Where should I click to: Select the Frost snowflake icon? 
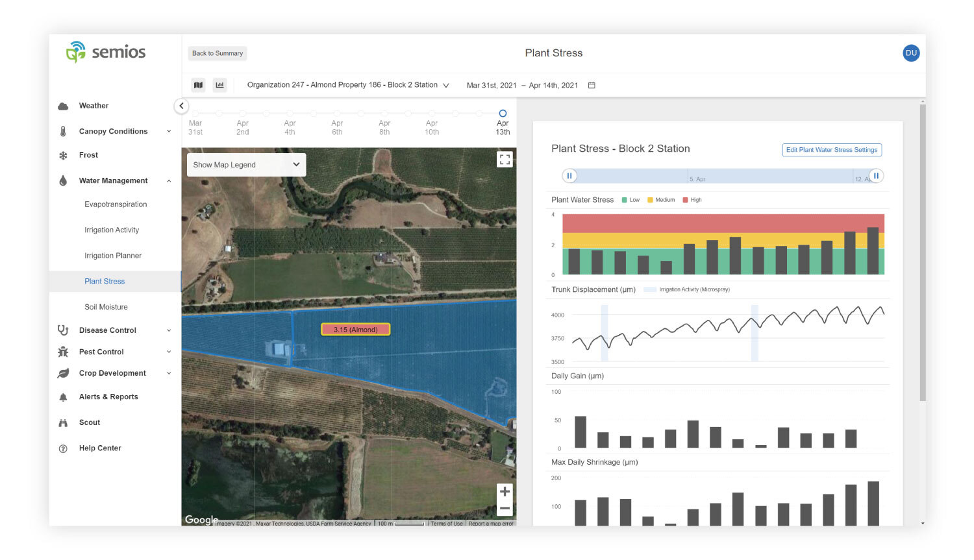click(x=63, y=155)
